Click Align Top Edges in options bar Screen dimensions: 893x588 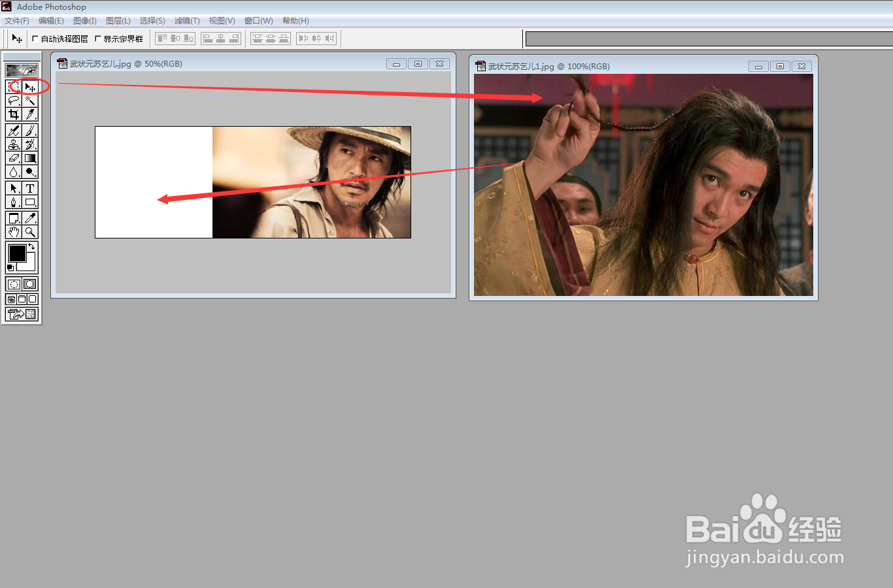point(162,39)
